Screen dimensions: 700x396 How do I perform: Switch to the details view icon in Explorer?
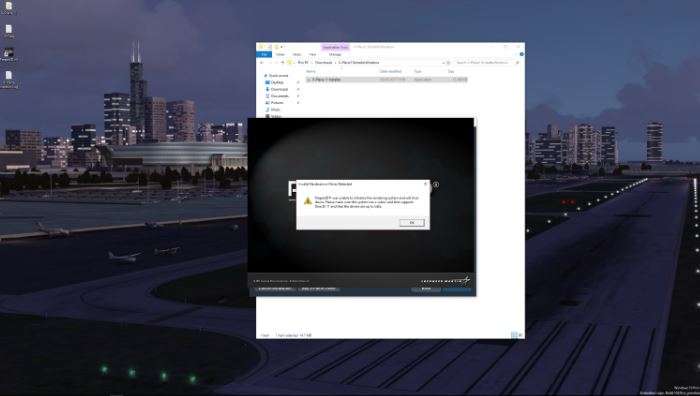tap(513, 335)
